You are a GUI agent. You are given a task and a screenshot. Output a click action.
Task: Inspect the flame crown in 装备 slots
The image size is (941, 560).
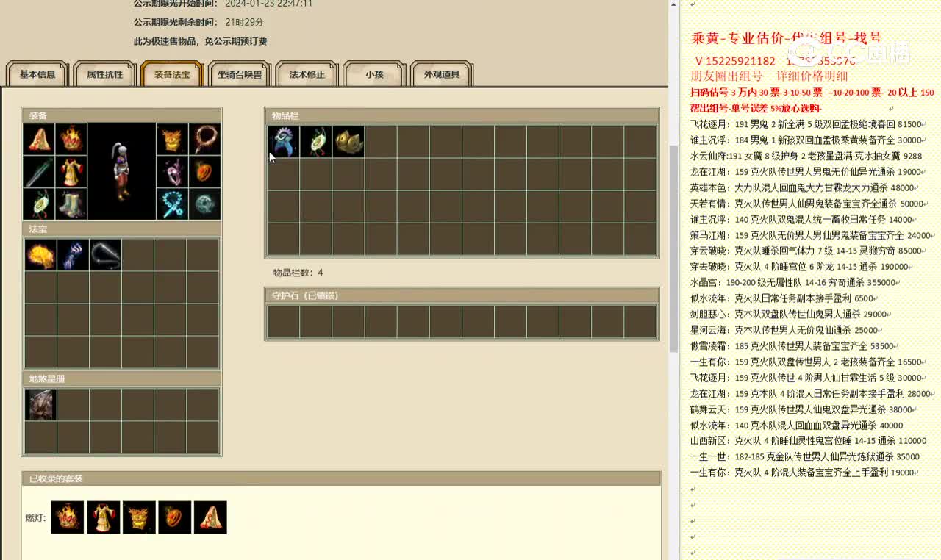coord(71,139)
